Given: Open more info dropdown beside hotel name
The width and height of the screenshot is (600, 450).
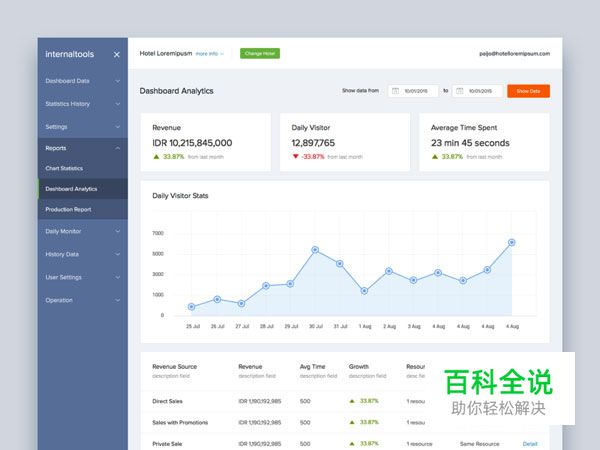Looking at the screenshot, I should 209,54.
